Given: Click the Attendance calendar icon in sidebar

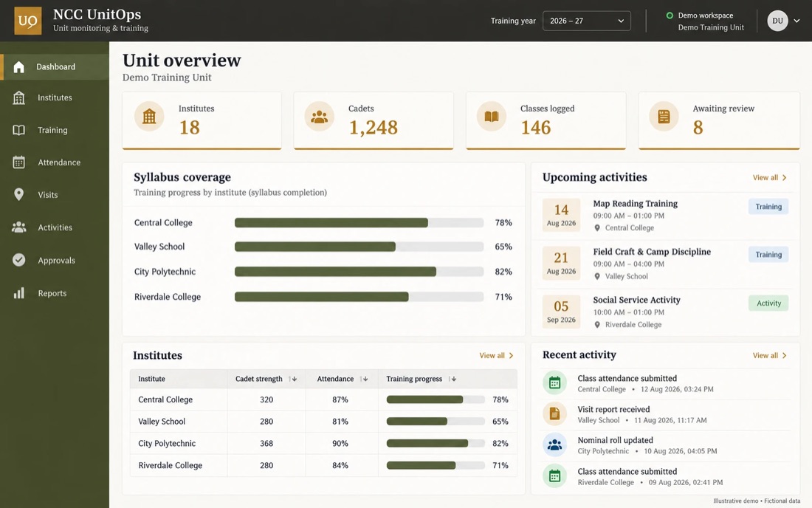Looking at the screenshot, I should pos(18,162).
